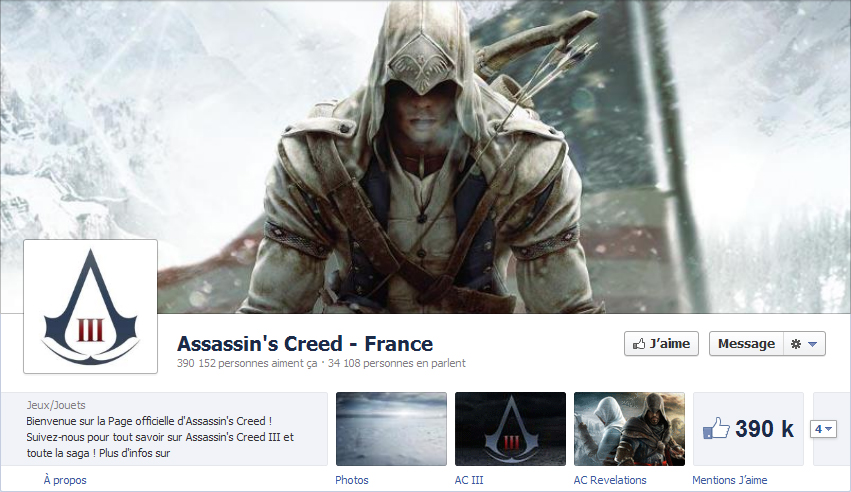Open the AC Revelations thumbnail
Image resolution: width=851 pixels, height=492 pixels.
630,429
